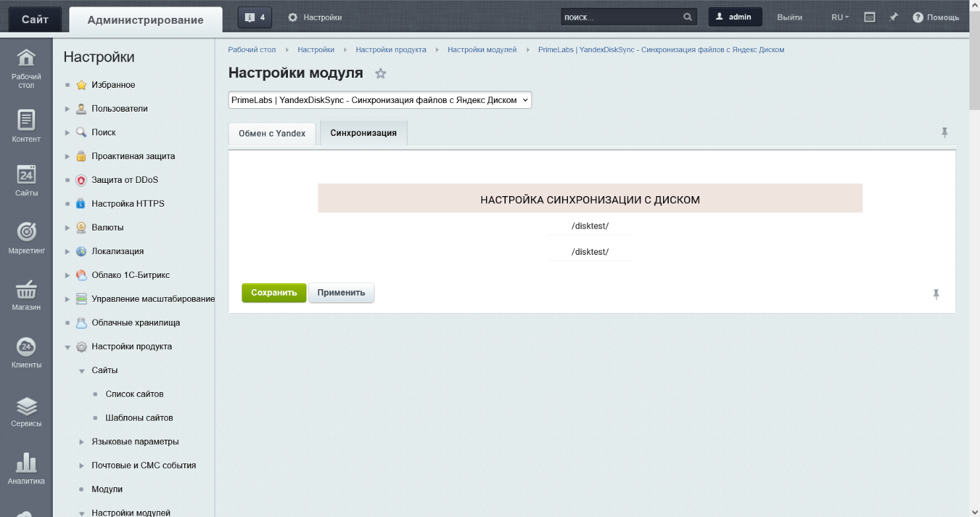Click the green Сохранить button
Image resolution: width=980 pixels, height=517 pixels.
click(273, 293)
